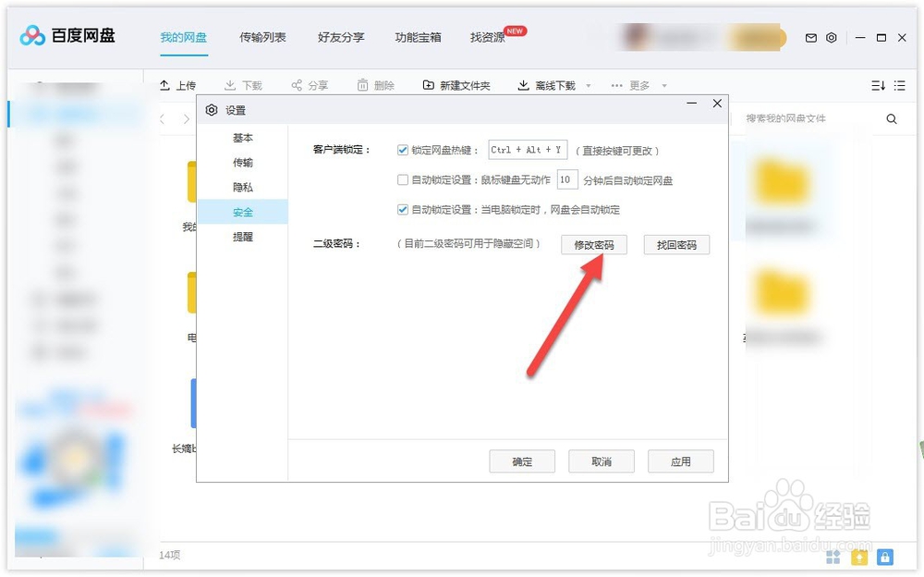This screenshot has height=577, width=924.
Task: Go forward with the right chevron
Action: (187, 119)
